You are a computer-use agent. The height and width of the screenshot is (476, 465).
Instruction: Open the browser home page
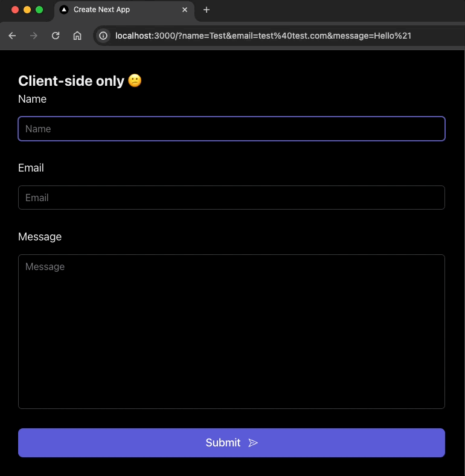[77, 36]
